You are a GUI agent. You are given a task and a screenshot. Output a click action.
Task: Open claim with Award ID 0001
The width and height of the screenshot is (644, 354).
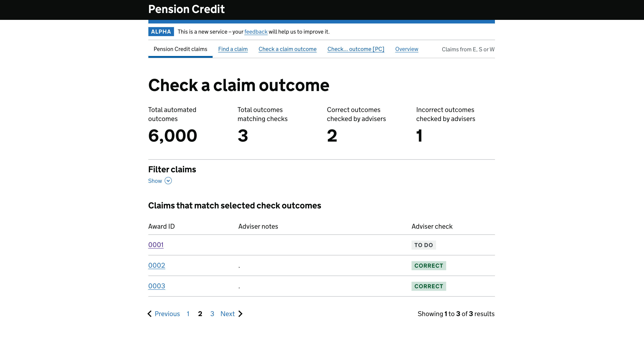[x=156, y=245]
